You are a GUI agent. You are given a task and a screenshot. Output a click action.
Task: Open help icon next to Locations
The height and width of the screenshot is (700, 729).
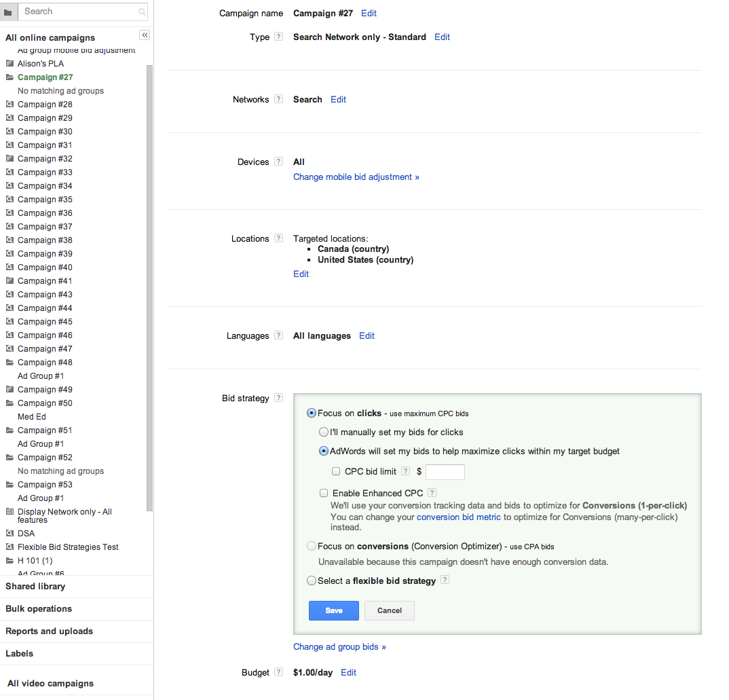(x=278, y=238)
